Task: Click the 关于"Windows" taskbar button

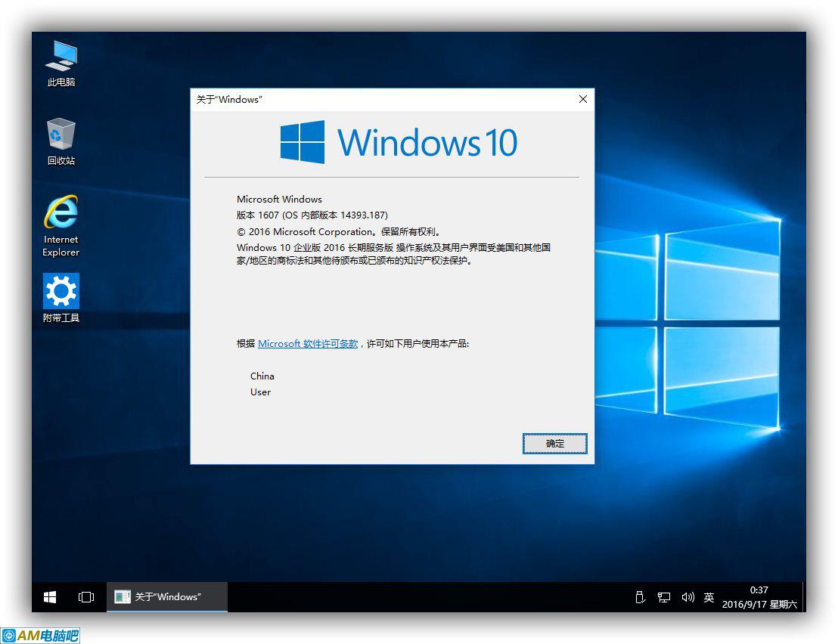Action: (167, 597)
